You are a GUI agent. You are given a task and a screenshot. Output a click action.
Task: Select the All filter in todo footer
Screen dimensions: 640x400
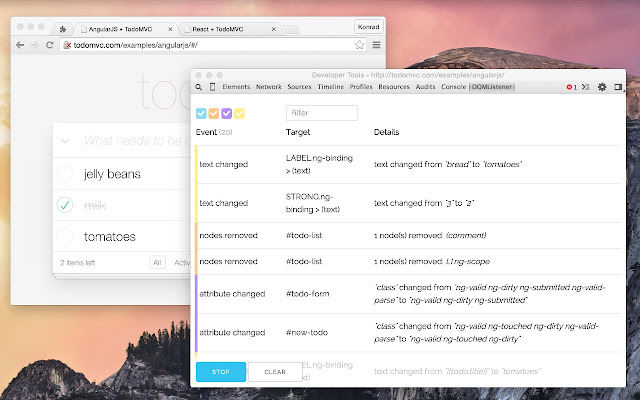click(x=157, y=263)
